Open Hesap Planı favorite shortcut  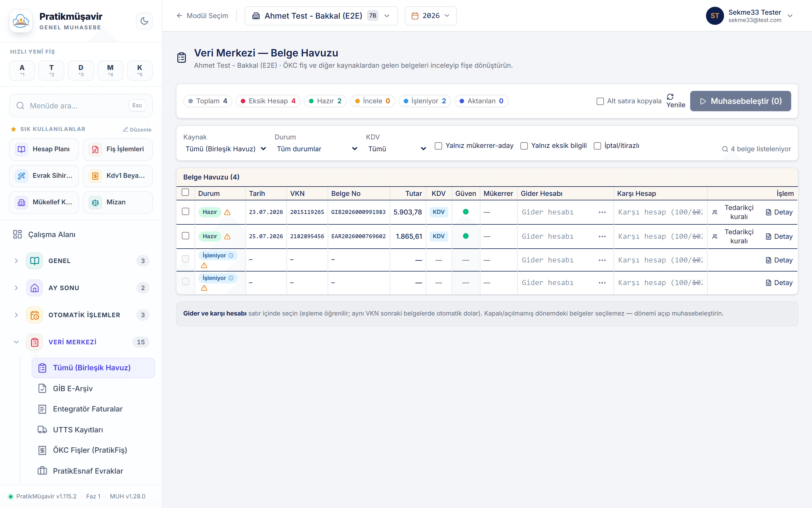44,149
